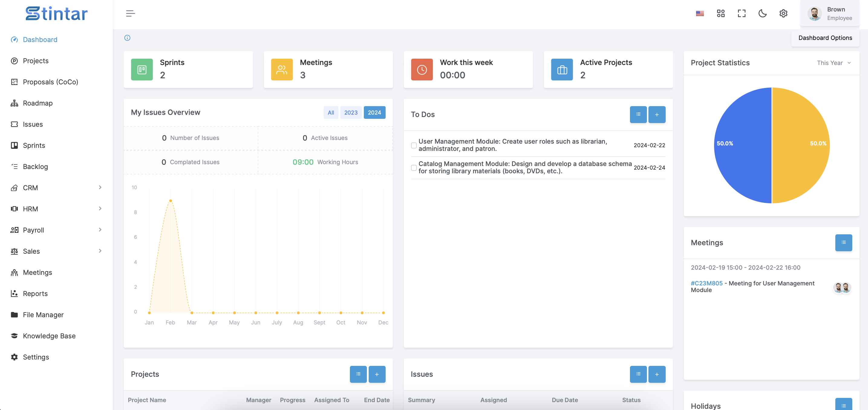The width and height of the screenshot is (868, 410).
Task: Open the #C23M805 meeting link
Action: click(706, 283)
